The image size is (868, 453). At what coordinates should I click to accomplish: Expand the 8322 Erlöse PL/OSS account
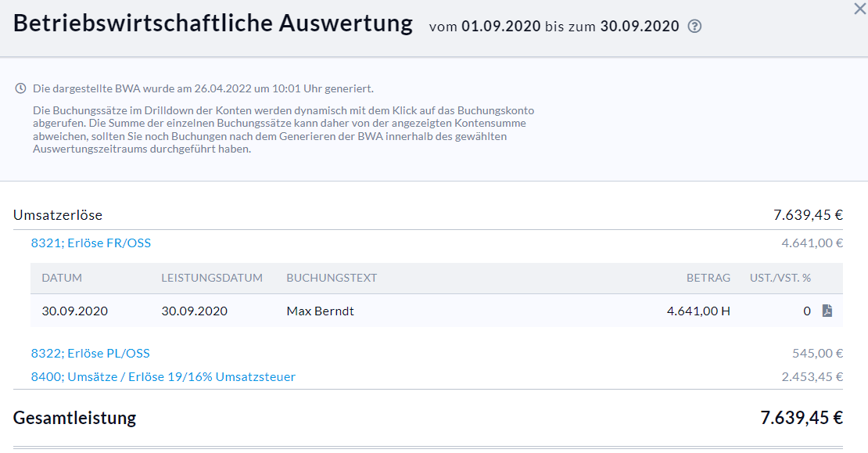pos(90,354)
